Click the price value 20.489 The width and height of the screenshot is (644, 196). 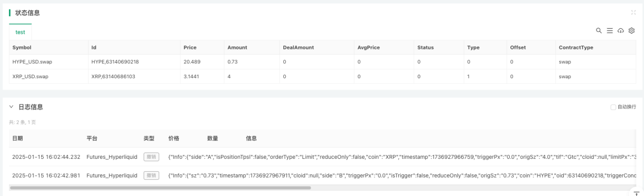pyautogui.click(x=192, y=62)
